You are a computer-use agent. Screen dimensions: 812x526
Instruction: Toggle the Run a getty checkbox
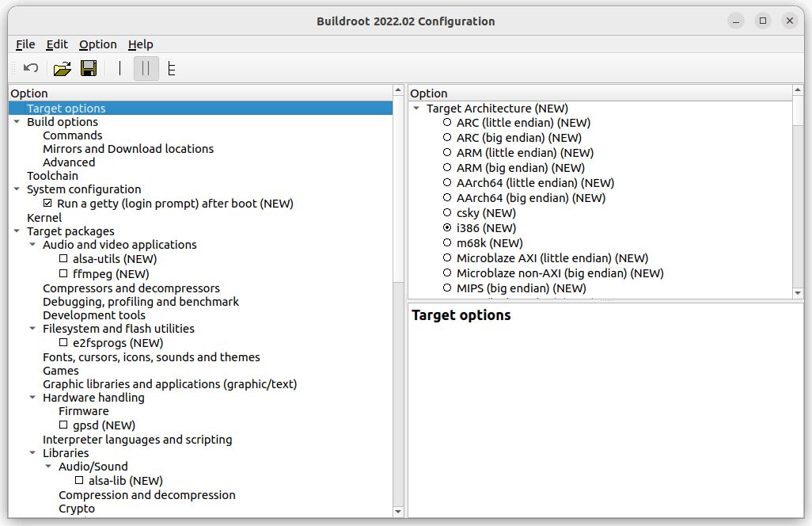tap(47, 204)
